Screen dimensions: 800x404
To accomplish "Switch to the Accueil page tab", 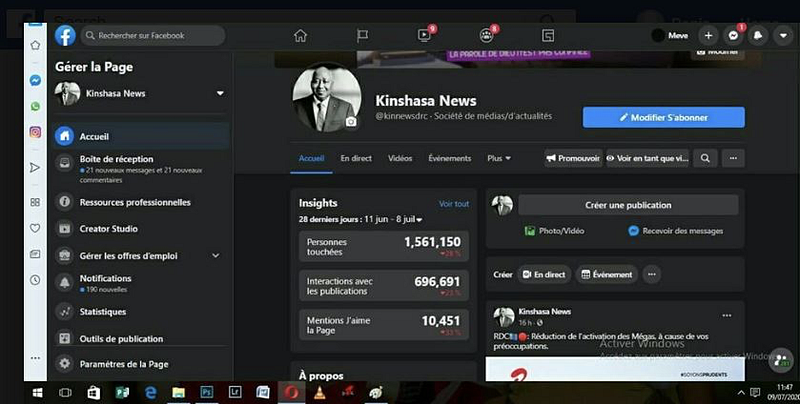I will 311,158.
